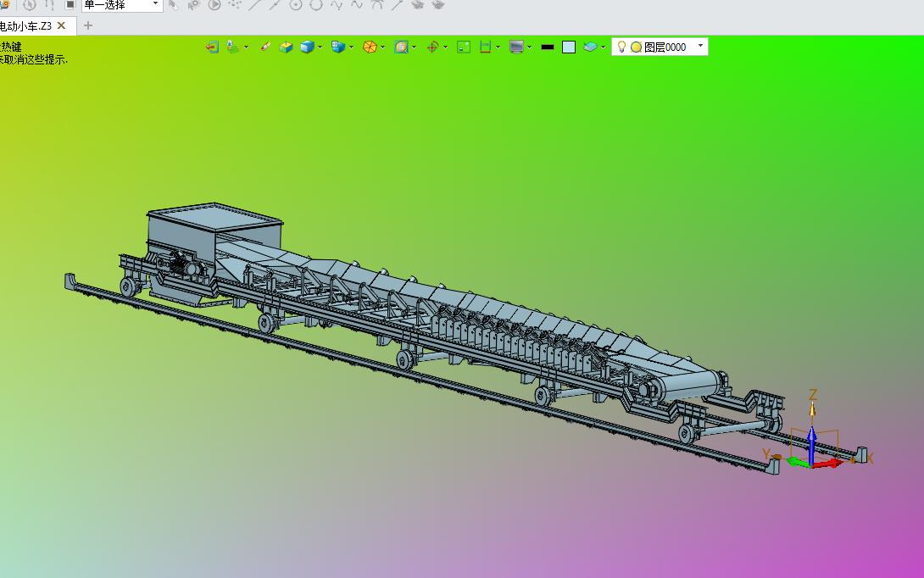Select the line with midpoint tool icon
Image resolution: width=924 pixels, height=578 pixels.
point(276,5)
